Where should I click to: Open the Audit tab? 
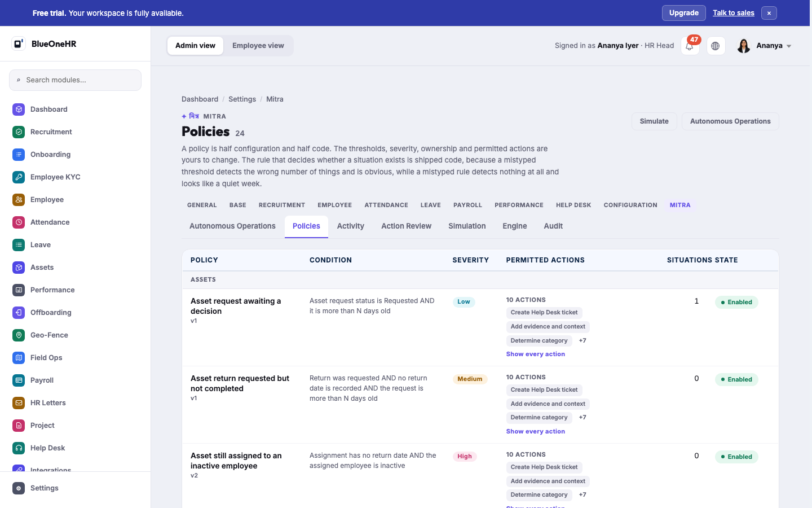click(x=553, y=226)
